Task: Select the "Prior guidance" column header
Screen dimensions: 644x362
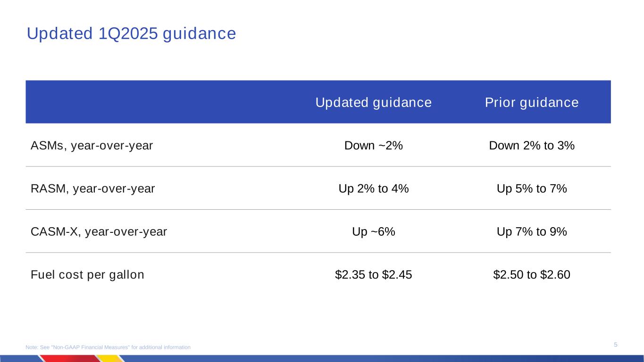Action: pyautogui.click(x=532, y=103)
